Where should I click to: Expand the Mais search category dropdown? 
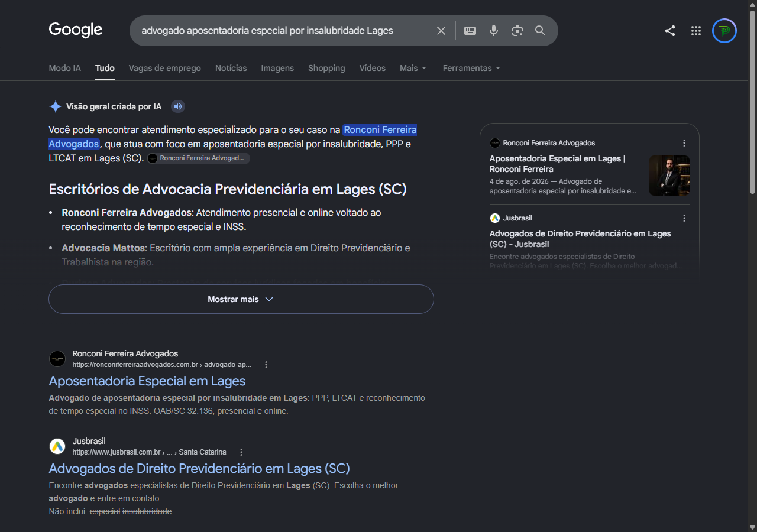(413, 68)
